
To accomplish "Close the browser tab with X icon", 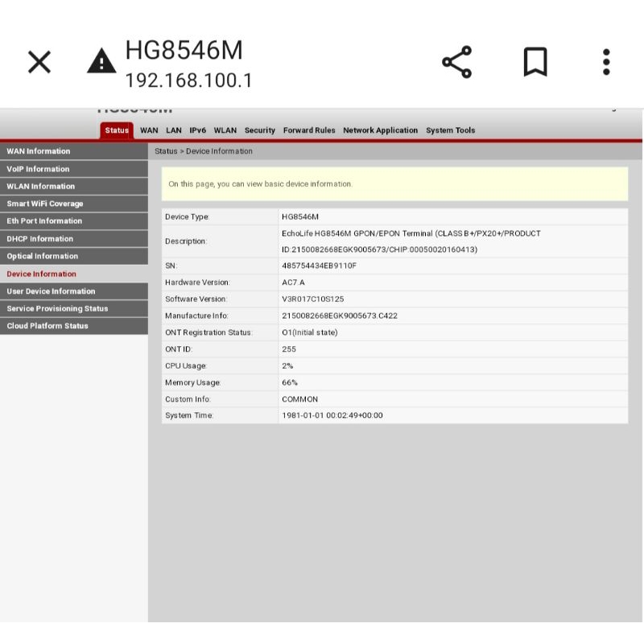I will pyautogui.click(x=39, y=62).
